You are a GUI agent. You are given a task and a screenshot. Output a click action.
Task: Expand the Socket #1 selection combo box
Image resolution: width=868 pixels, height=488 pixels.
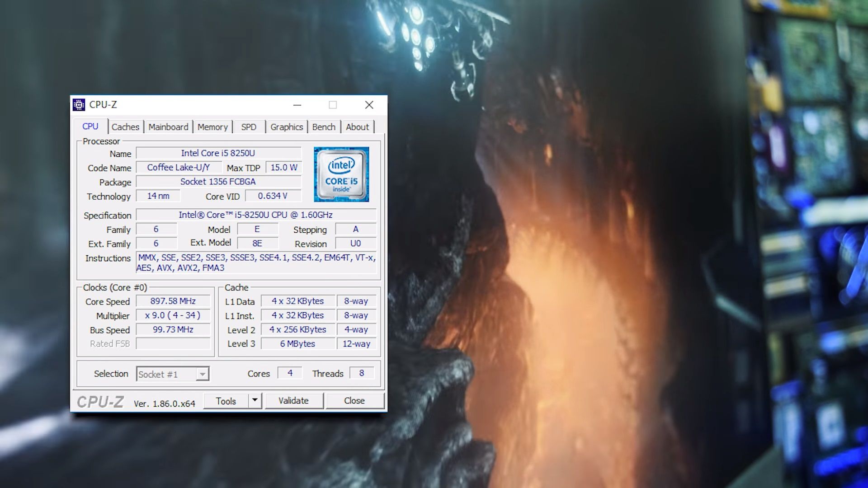click(203, 374)
